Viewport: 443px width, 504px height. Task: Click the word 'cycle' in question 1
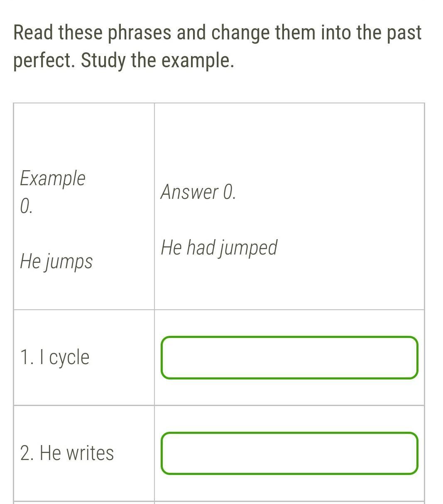click(x=69, y=358)
